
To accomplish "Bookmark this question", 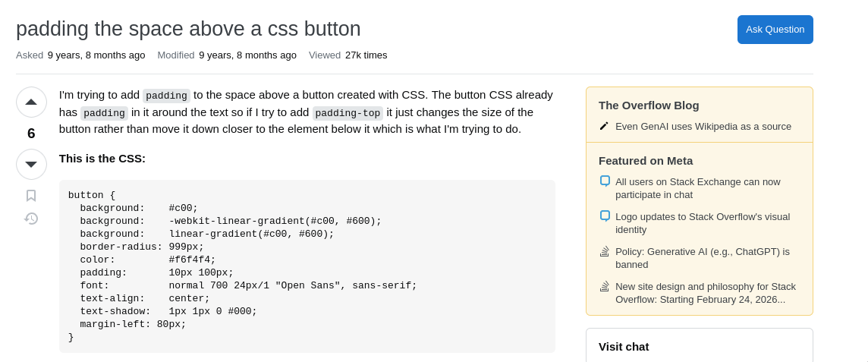I will (x=31, y=196).
